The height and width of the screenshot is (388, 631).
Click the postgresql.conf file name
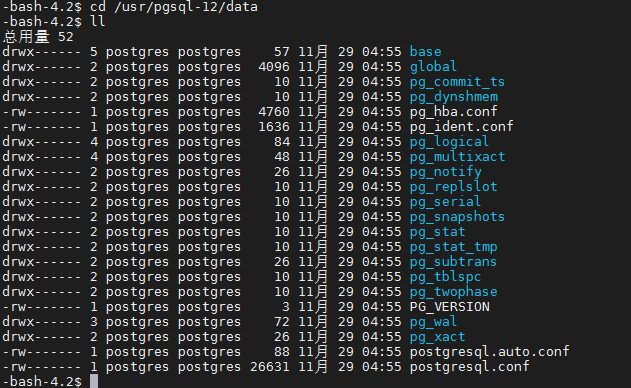[x=469, y=367]
